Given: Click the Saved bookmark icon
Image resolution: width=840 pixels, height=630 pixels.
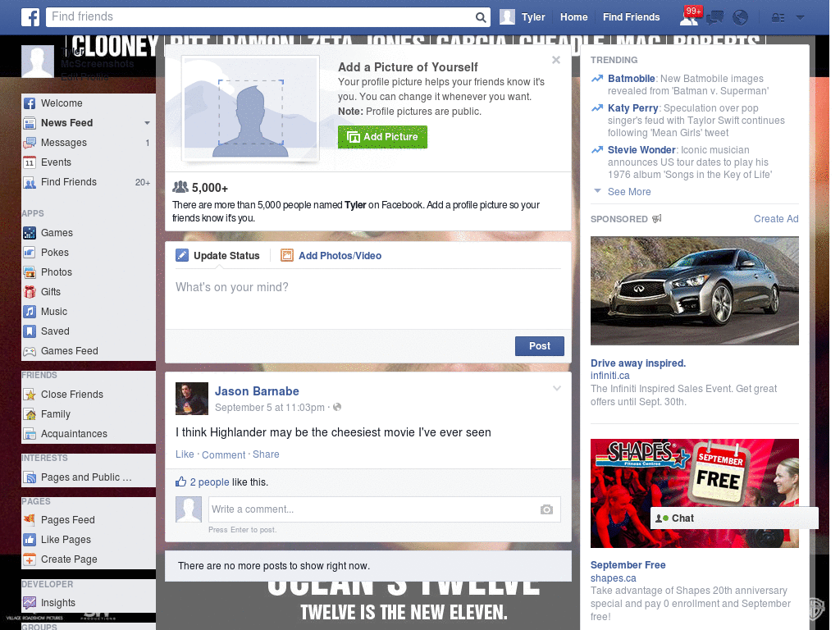Looking at the screenshot, I should point(30,331).
